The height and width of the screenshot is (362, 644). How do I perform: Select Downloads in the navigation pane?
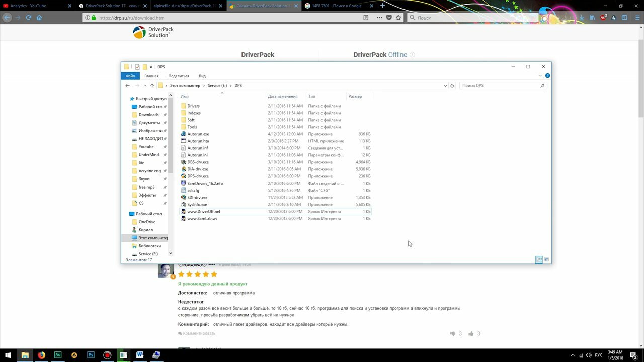pyautogui.click(x=148, y=115)
